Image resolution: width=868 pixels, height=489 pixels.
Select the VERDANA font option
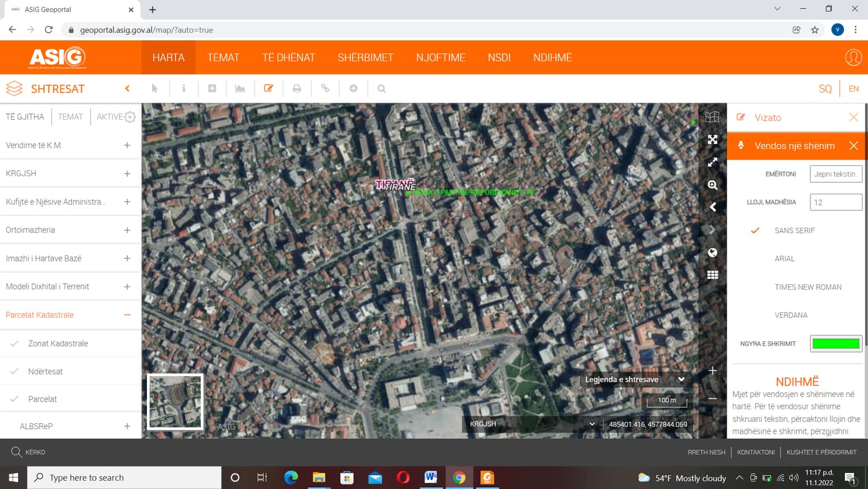pos(790,315)
